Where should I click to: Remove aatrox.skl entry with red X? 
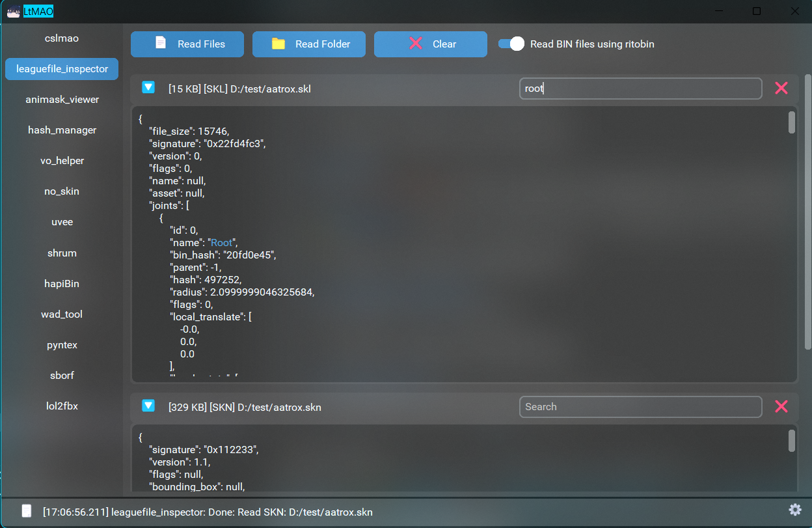[781, 88]
